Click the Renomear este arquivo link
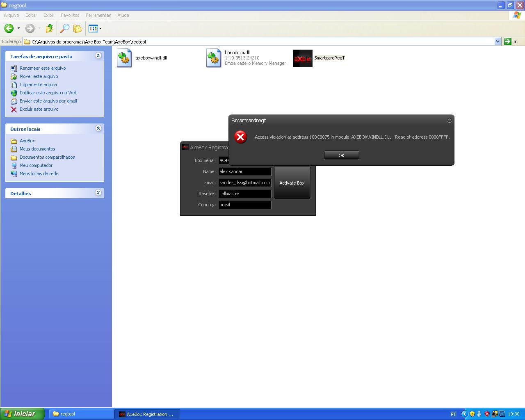The image size is (525, 420). pos(43,68)
